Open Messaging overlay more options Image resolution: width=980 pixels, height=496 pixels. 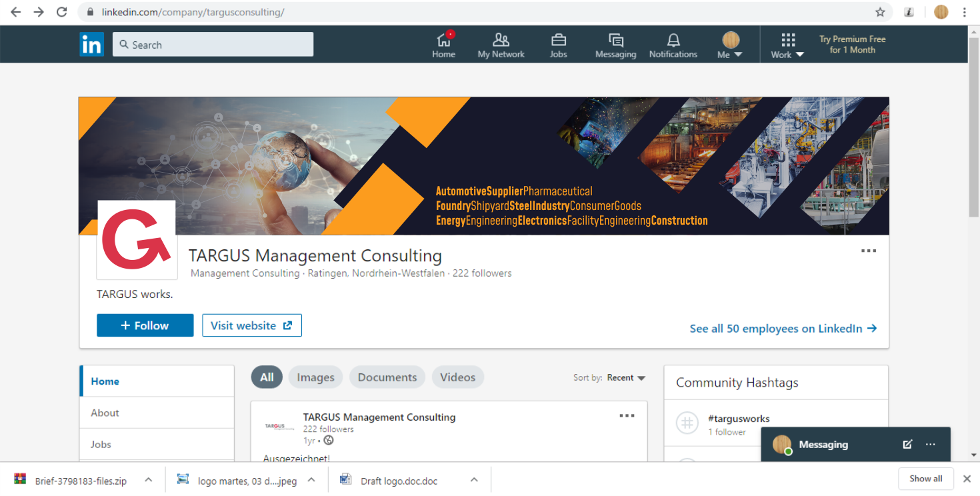pyautogui.click(x=931, y=444)
